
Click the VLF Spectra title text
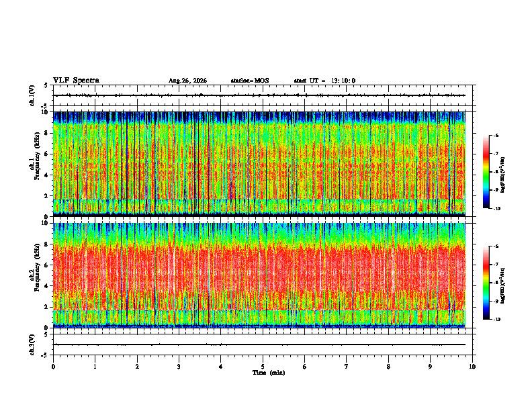pyautogui.click(x=76, y=81)
